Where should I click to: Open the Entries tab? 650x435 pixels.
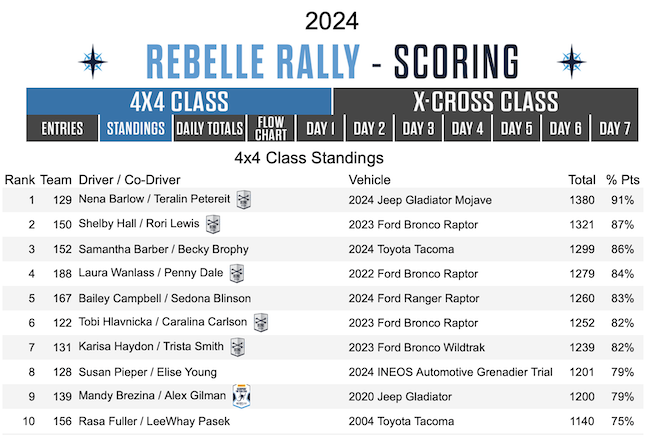click(x=62, y=128)
